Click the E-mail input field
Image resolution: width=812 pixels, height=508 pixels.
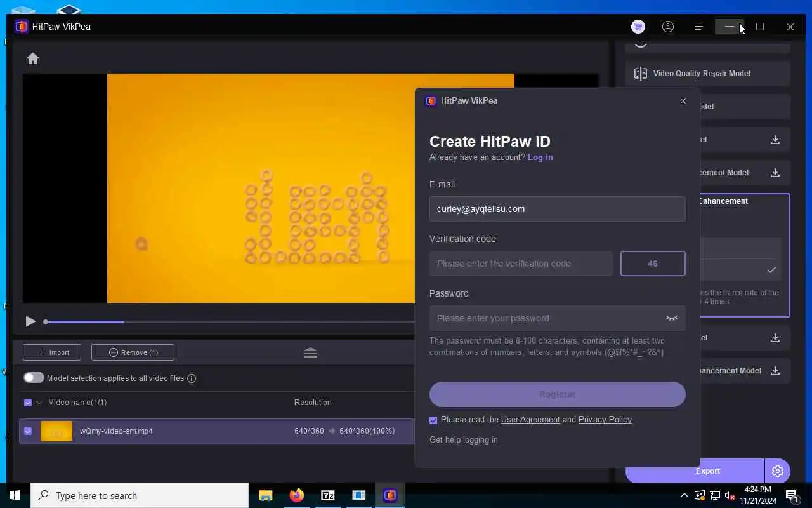pyautogui.click(x=557, y=209)
